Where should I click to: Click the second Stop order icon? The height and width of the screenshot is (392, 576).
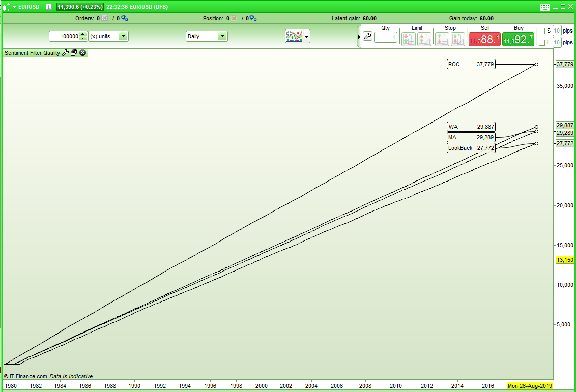tap(458, 39)
